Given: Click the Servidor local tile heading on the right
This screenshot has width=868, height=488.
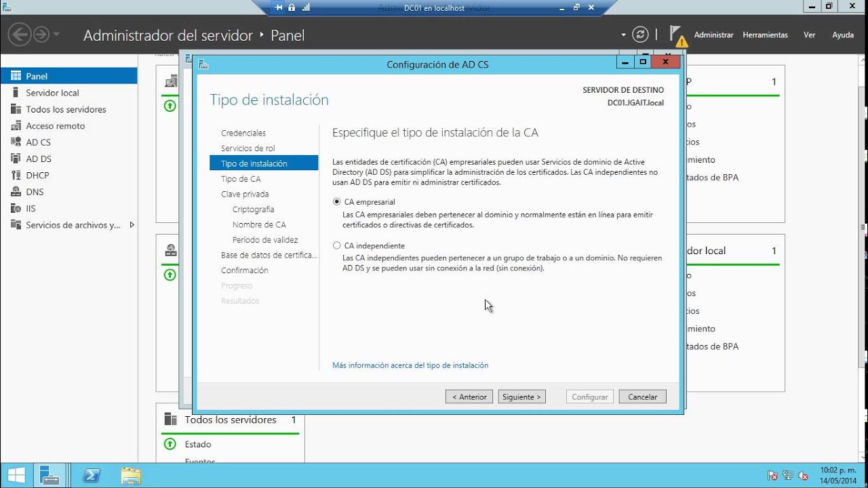Looking at the screenshot, I should (706, 251).
